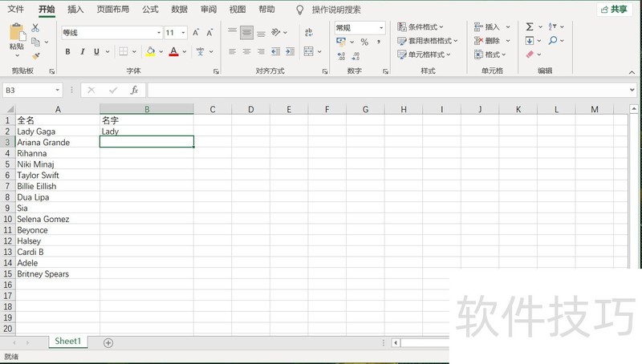Click the Borders icon
The image size is (642, 364).
click(x=124, y=51)
